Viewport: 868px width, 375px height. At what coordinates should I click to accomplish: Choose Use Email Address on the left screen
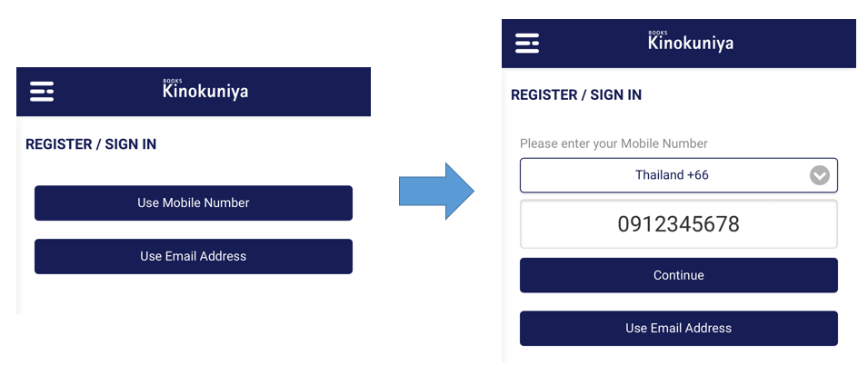point(194,256)
